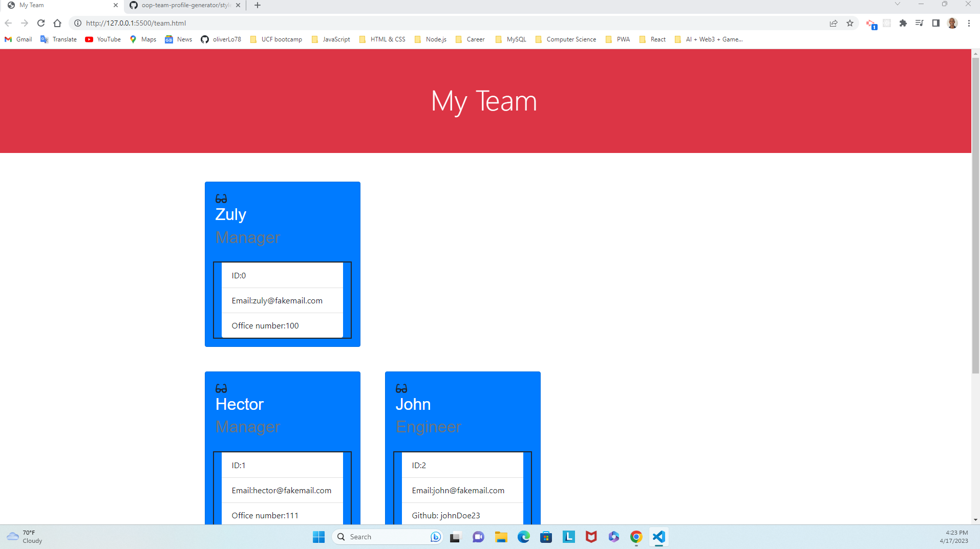Screen dimensions: 980x549
Task: Open a new browser tab
Action: (257, 5)
